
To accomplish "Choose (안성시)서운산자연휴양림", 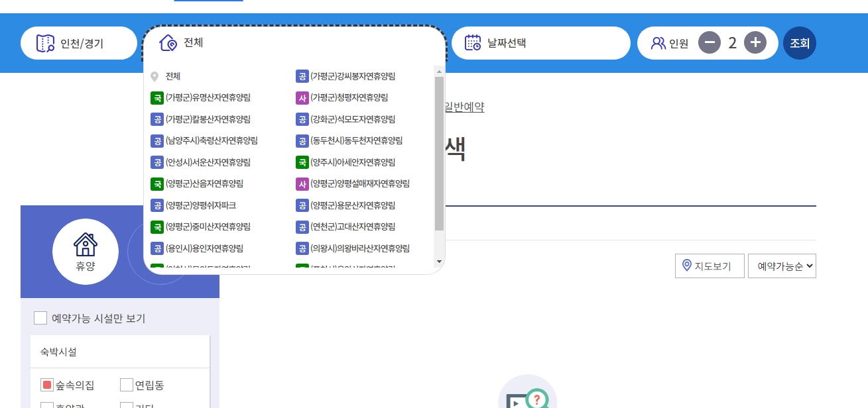I will coord(208,162).
